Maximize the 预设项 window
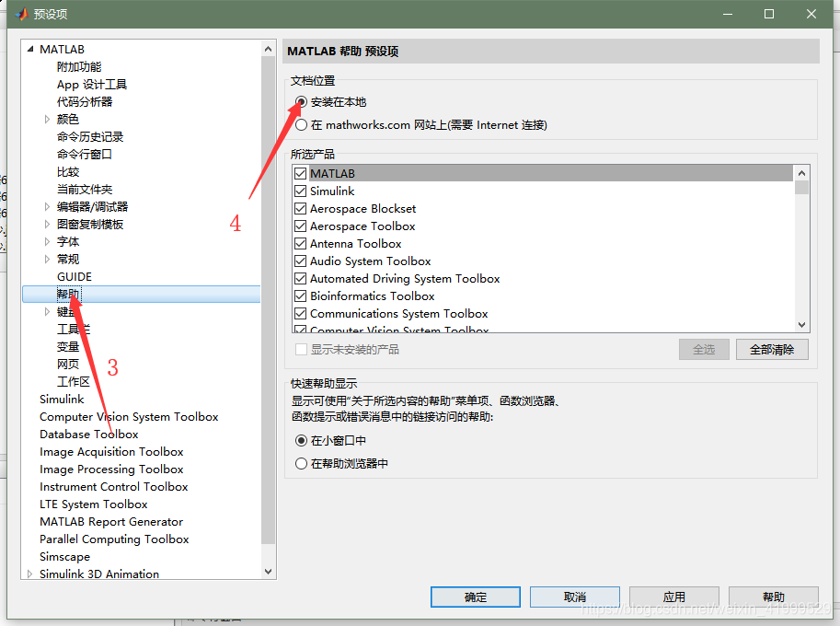Viewport: 840px width, 626px height. tap(769, 14)
